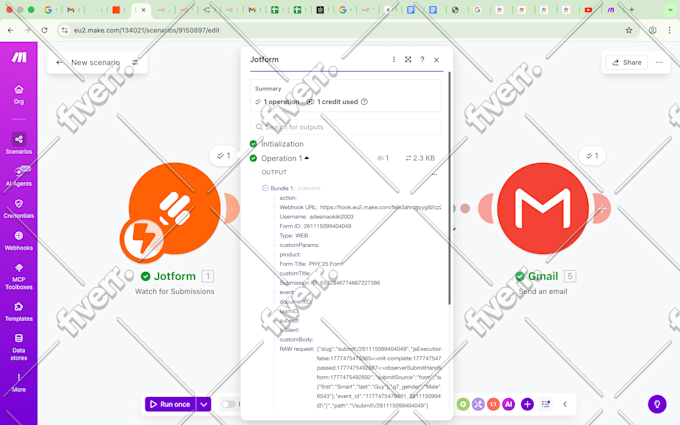Go back using arrow beside New scenario
This screenshot has height=425, width=680.
[59, 62]
